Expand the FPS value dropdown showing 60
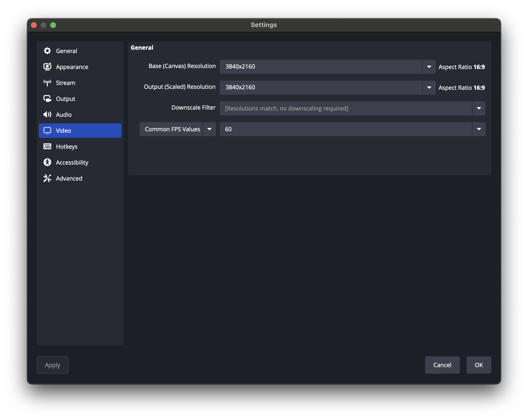Viewport: 528px width, 420px height. pos(479,129)
